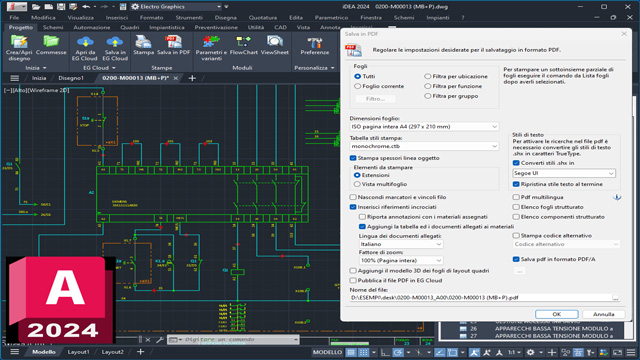Select the Tutti radio button

[x=358, y=76]
